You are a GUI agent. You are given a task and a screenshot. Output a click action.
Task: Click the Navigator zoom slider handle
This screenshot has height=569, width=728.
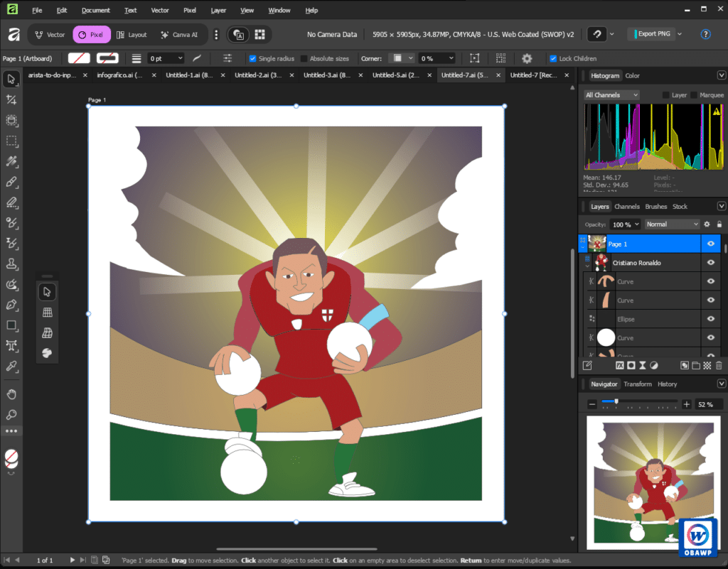coord(616,401)
